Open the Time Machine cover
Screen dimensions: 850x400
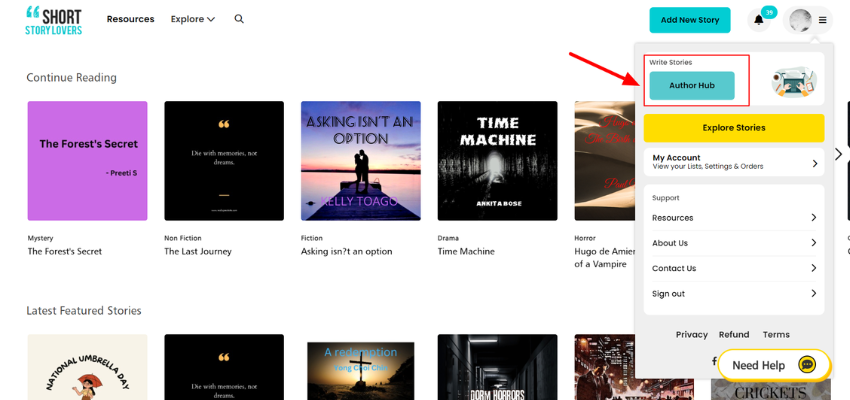point(498,161)
